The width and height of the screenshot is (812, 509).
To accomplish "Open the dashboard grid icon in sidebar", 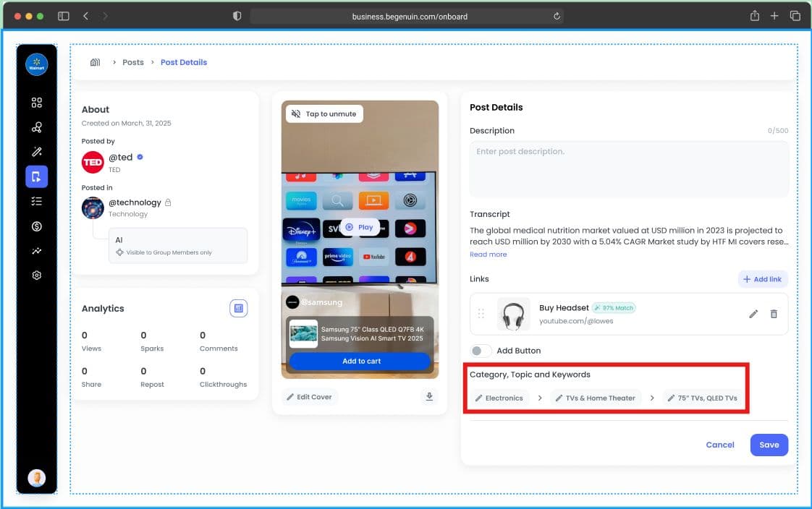I will tap(36, 103).
